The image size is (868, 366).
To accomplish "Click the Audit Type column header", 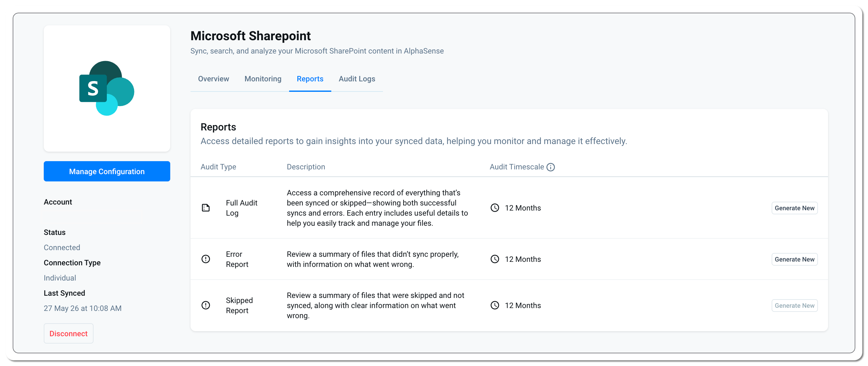I will click(218, 167).
